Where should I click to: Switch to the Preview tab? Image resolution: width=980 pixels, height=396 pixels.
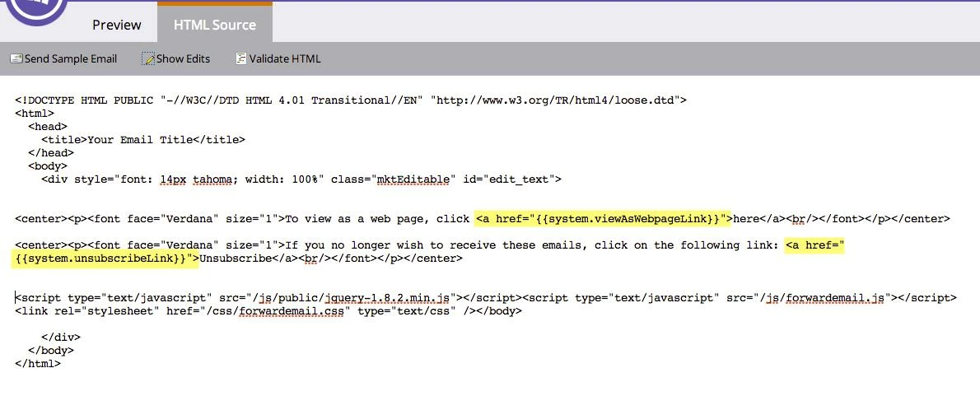pos(117,25)
